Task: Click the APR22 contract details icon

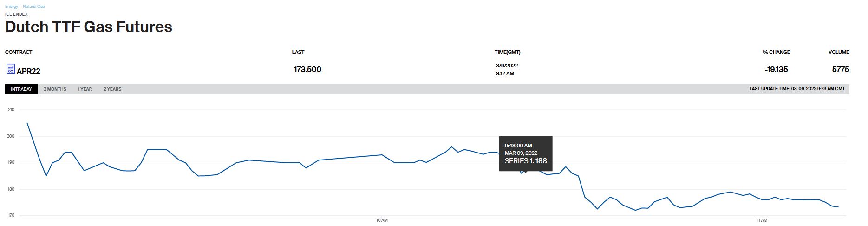Action: pos(10,69)
